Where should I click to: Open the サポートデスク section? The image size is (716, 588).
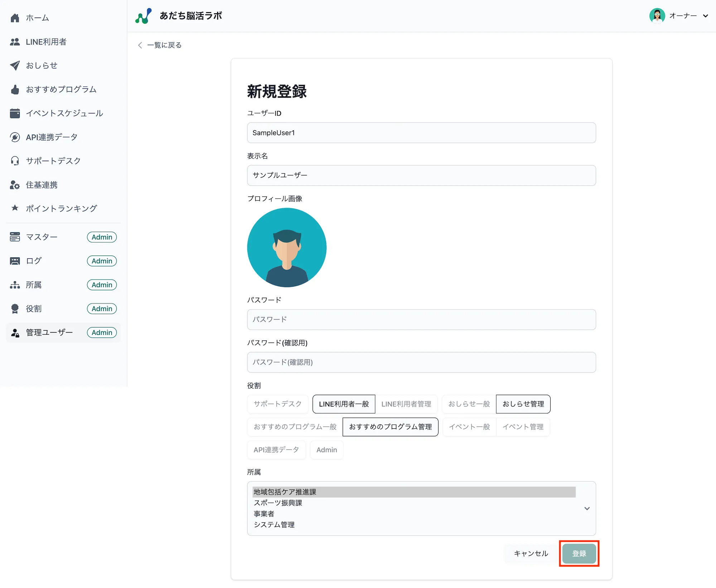click(54, 161)
